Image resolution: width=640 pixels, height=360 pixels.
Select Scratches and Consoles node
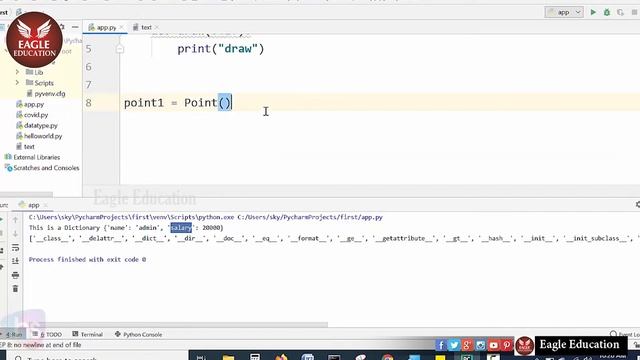[42, 168]
